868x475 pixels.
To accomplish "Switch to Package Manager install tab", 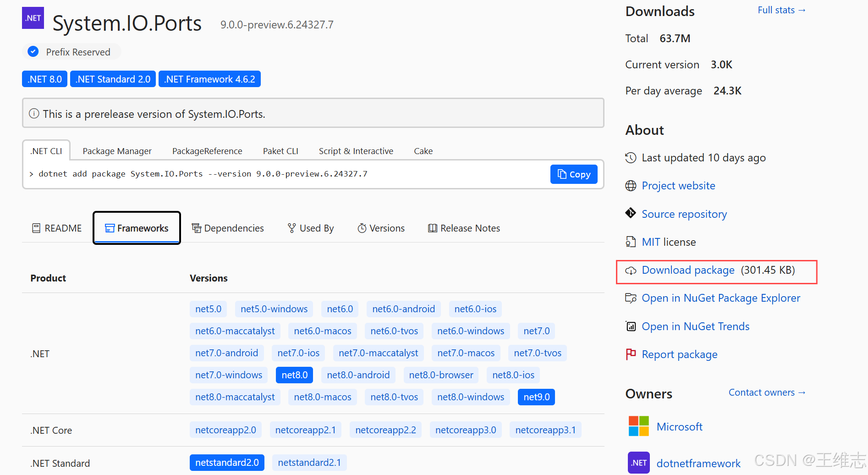I will (x=117, y=151).
